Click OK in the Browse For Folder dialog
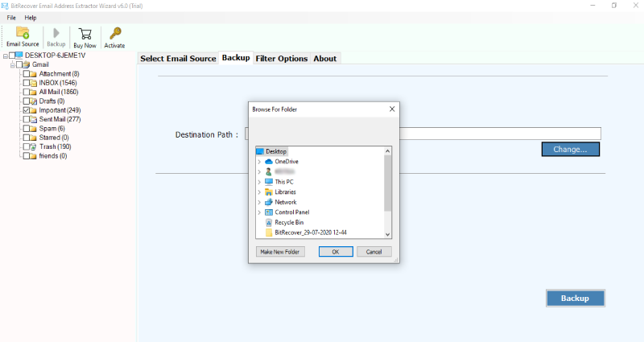Image resolution: width=644 pixels, height=342 pixels. tap(336, 252)
